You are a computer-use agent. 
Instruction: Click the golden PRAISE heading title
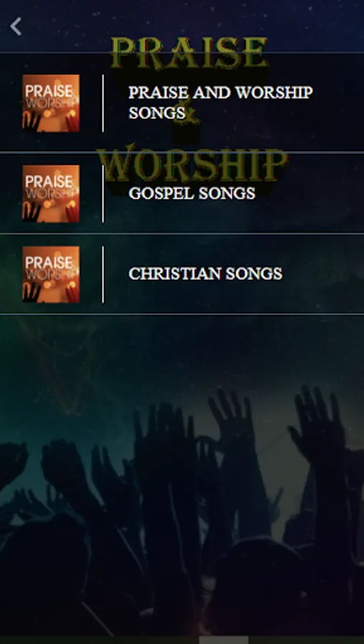click(x=188, y=52)
